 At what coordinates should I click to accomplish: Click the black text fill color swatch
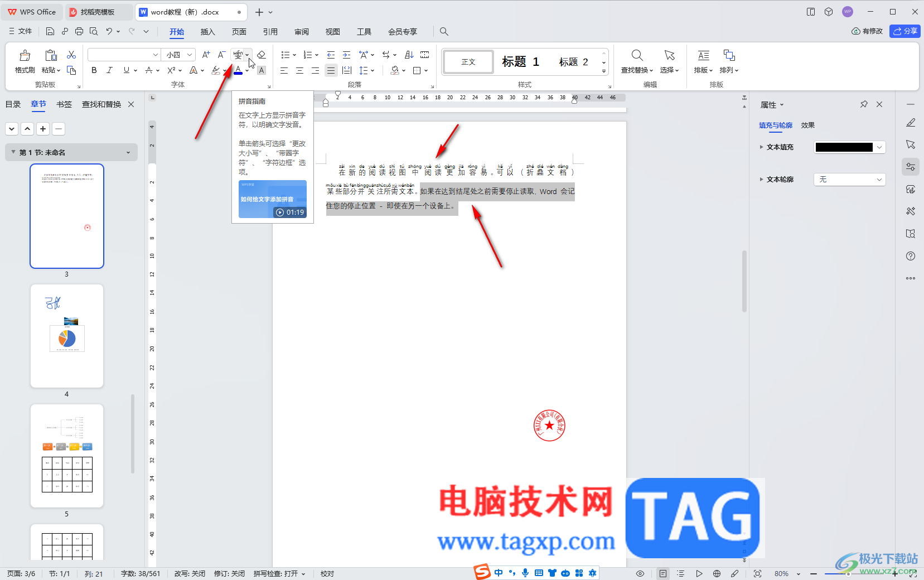(x=844, y=147)
